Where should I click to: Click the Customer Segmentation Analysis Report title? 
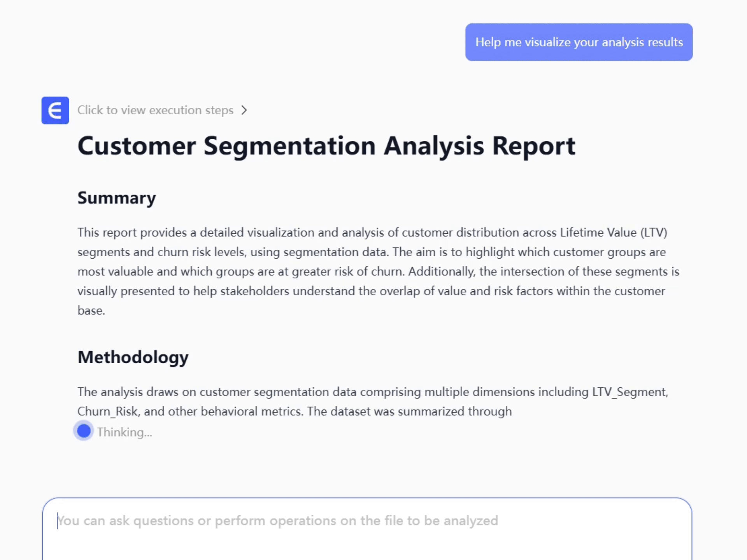326,146
